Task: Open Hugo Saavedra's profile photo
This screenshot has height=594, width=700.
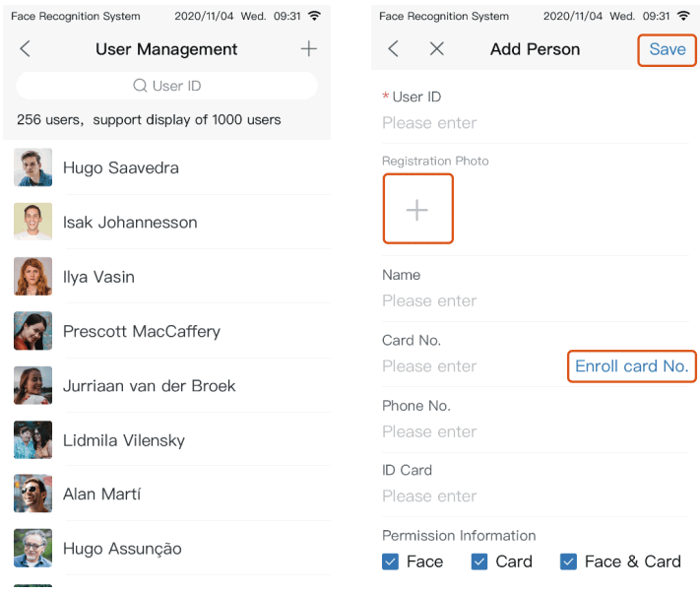Action: pyautogui.click(x=32, y=167)
